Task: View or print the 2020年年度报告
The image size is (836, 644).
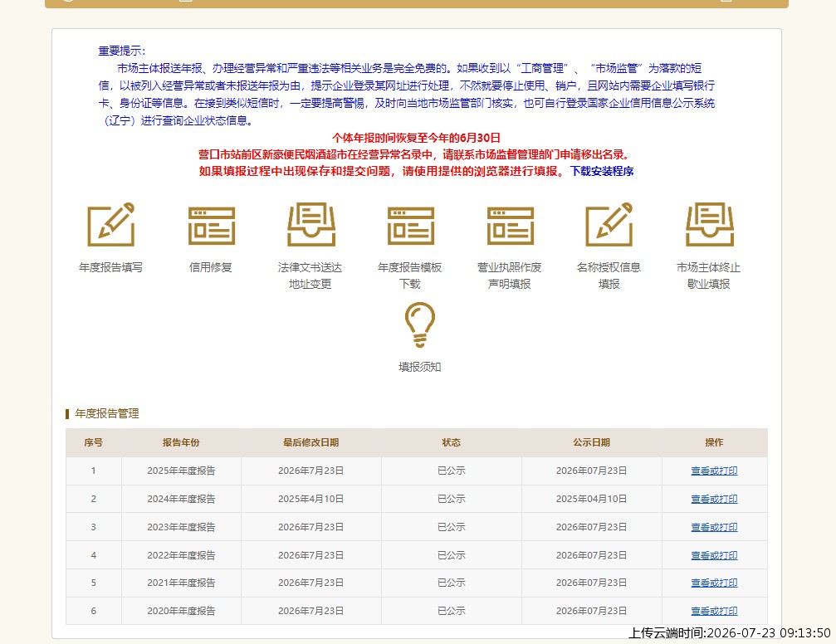Action: [715, 611]
